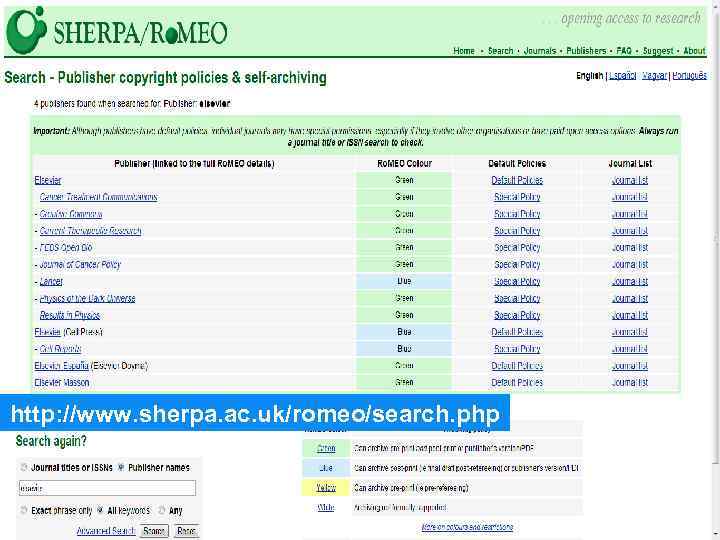Click the Search button
The image size is (720, 540).
coord(154,531)
